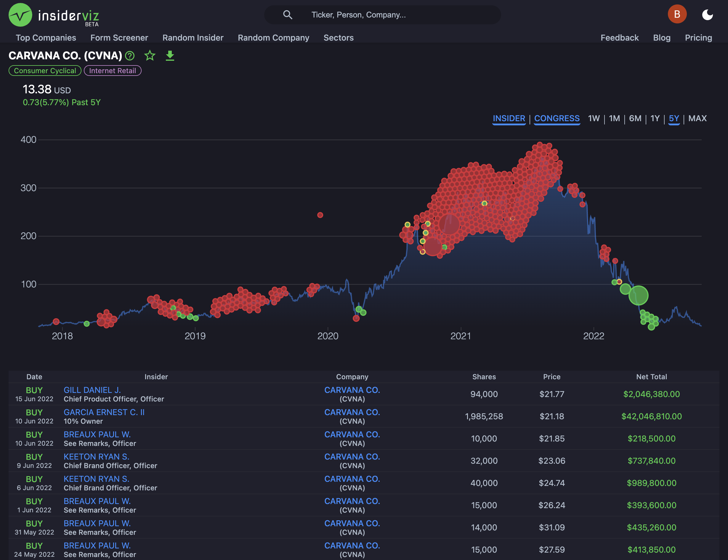
Task: Toggle CONGRESS trades overlay
Action: click(557, 119)
